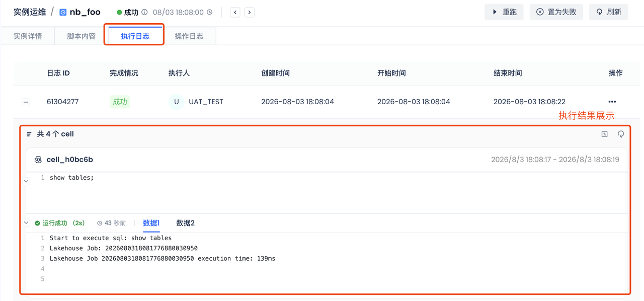Click the 重跑 rerun button
The height and width of the screenshot is (301, 644).
[x=504, y=12]
